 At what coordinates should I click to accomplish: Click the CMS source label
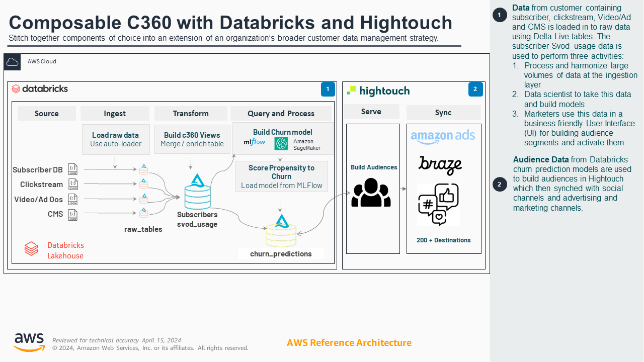[55, 214]
